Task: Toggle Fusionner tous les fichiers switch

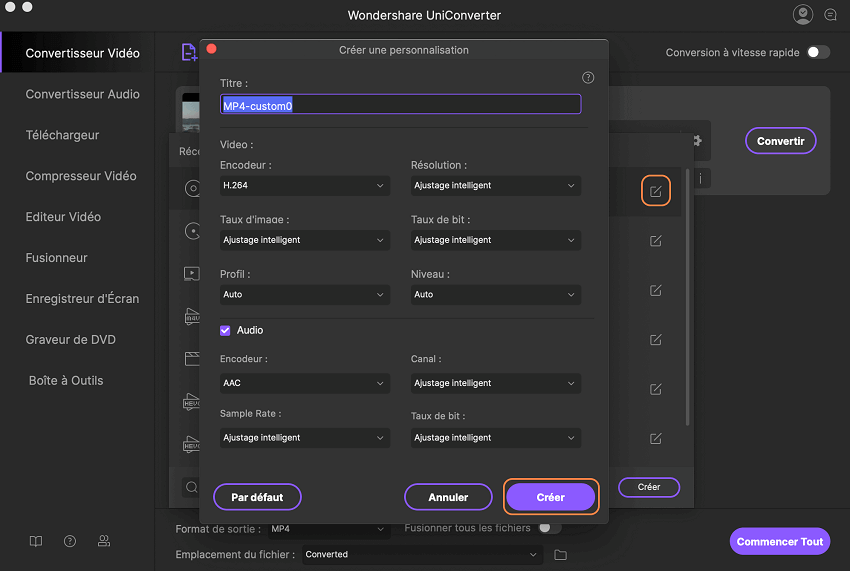Action: (x=549, y=527)
